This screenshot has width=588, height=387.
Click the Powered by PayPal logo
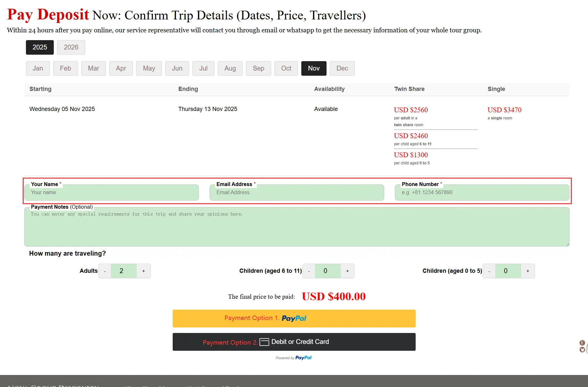point(303,358)
